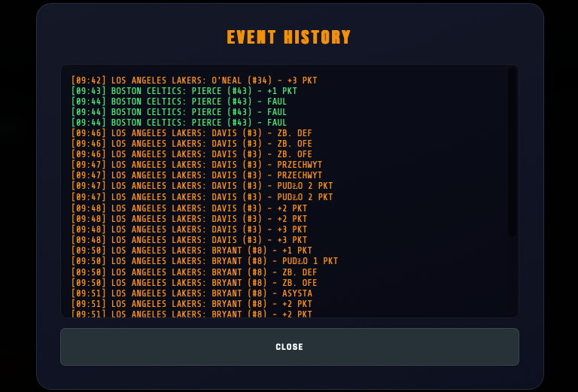The height and width of the screenshot is (392, 578).
Task: Select the 09:43 Pierce +1 PKT entry
Action: point(184,91)
